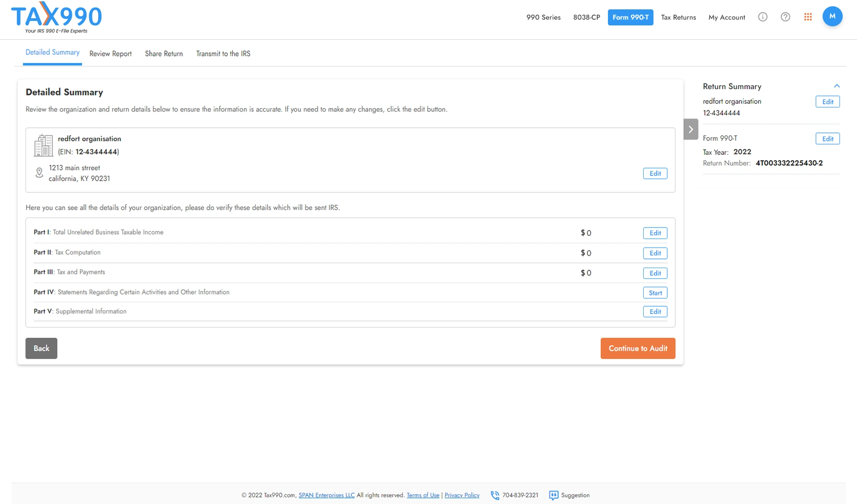
Task: Click the TAX990 logo
Action: 56,18
